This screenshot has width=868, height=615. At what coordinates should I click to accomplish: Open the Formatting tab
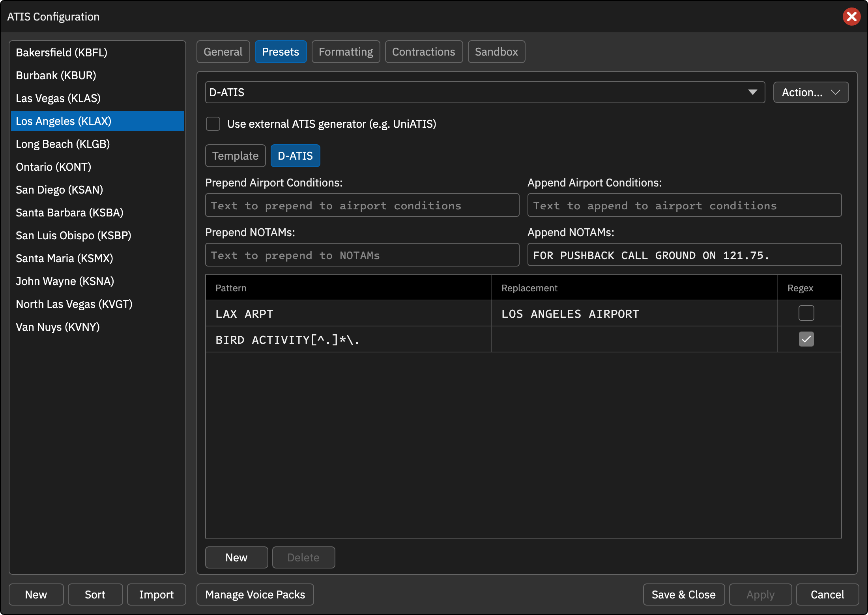point(346,52)
